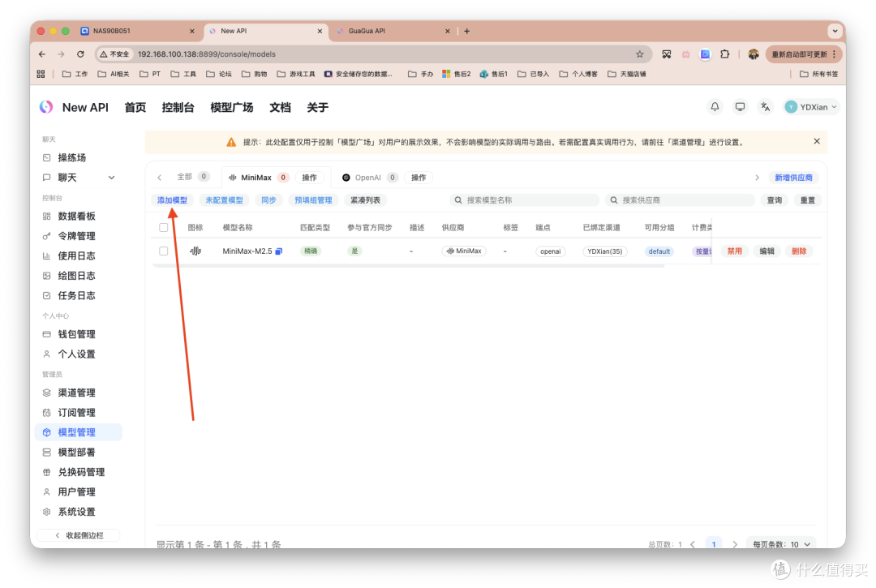Go to 首页 in top navigation
This screenshot has height=588, width=876.
(x=135, y=107)
